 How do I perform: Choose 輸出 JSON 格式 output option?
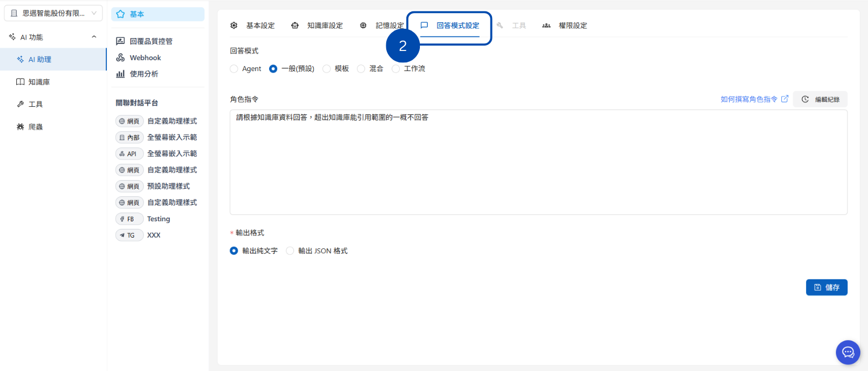tap(290, 251)
